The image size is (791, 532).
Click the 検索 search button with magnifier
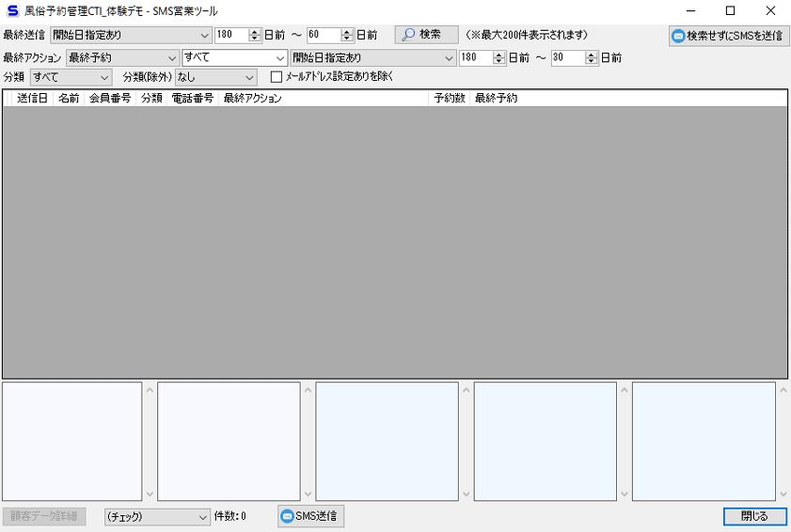coord(426,35)
